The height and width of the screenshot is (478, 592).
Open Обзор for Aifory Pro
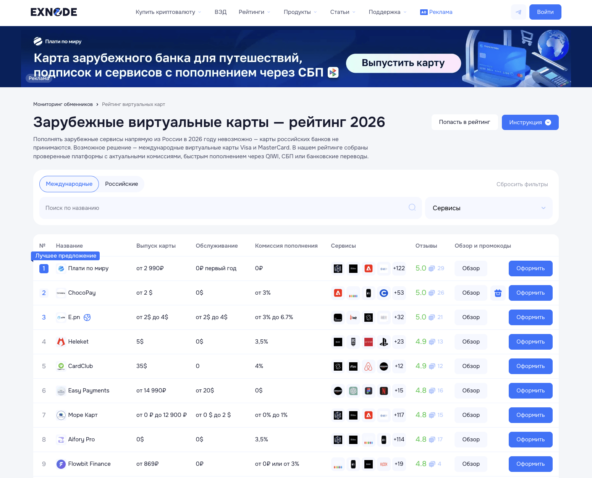(x=471, y=439)
